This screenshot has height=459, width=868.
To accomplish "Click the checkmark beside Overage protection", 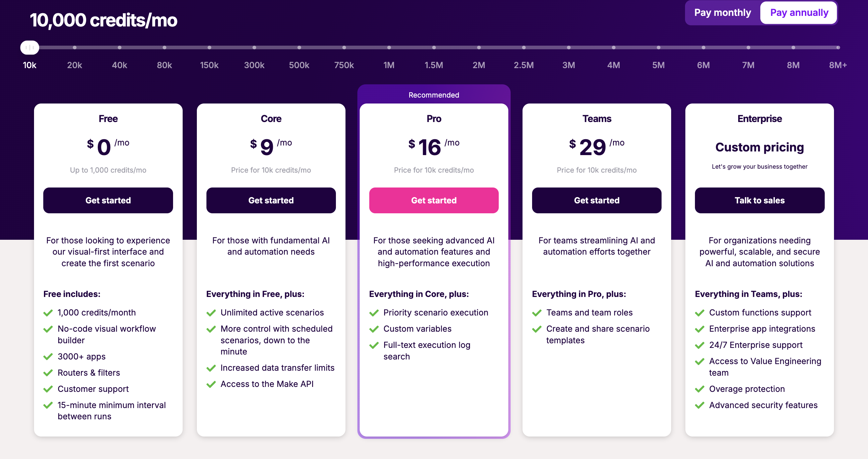I will [x=700, y=389].
